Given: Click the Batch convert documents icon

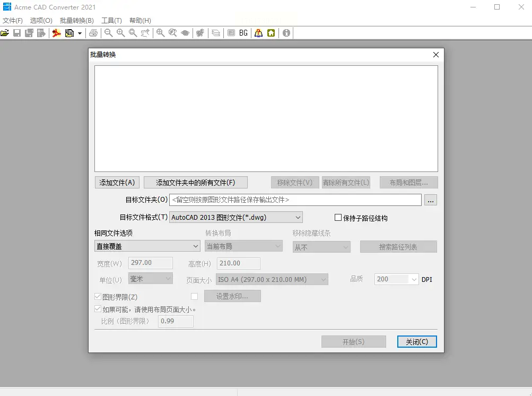Looking at the screenshot, I should click(69, 33).
